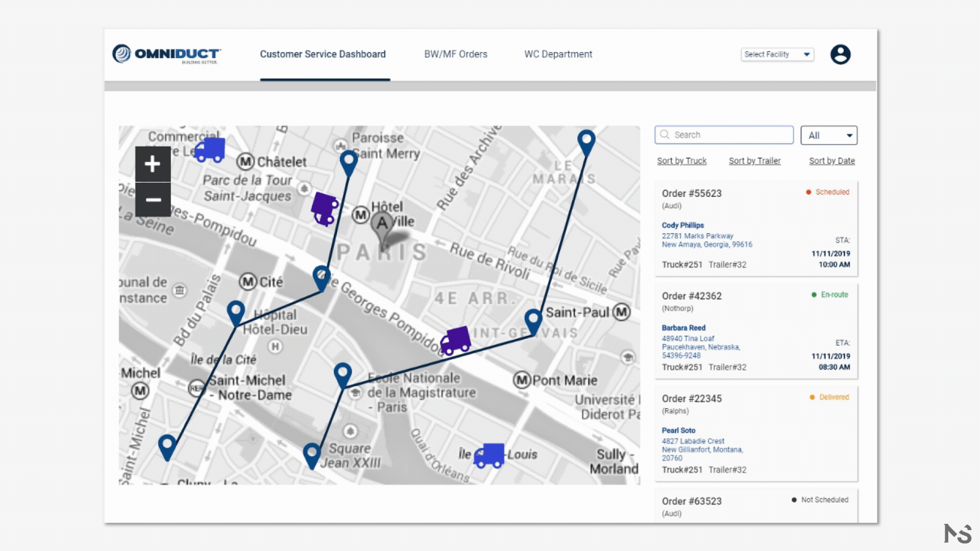Viewport: 980px width, 551px height.
Task: Click the Cody Phillips customer link
Action: coord(682,225)
